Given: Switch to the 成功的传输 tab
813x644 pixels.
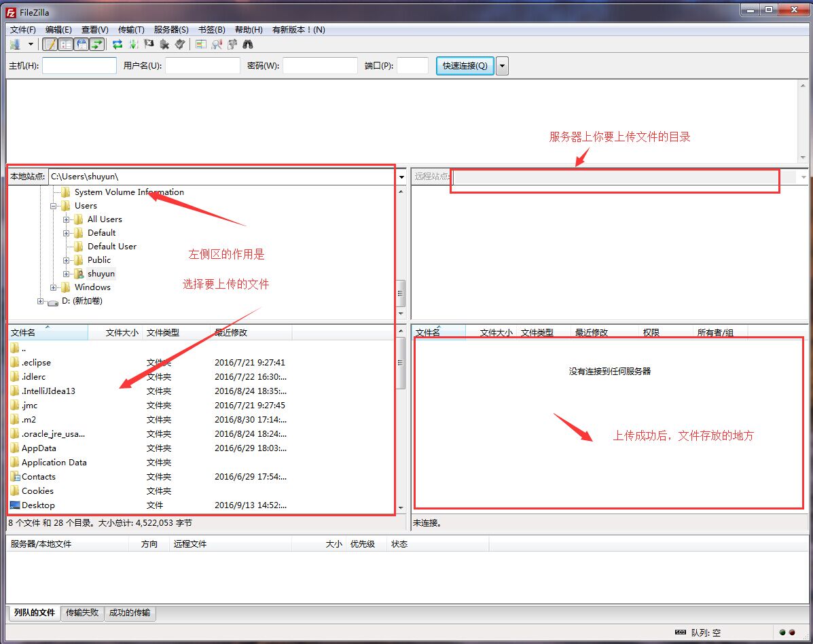Looking at the screenshot, I should (x=130, y=613).
